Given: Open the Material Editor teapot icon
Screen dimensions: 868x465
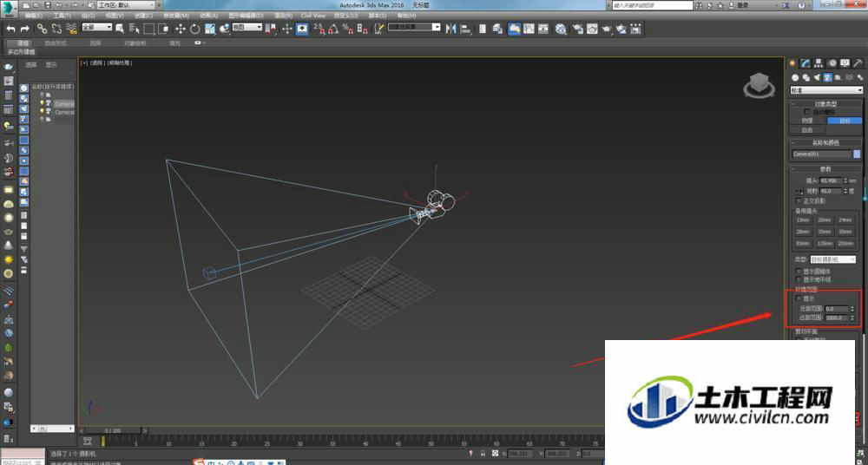Looking at the screenshot, I should point(562,29).
